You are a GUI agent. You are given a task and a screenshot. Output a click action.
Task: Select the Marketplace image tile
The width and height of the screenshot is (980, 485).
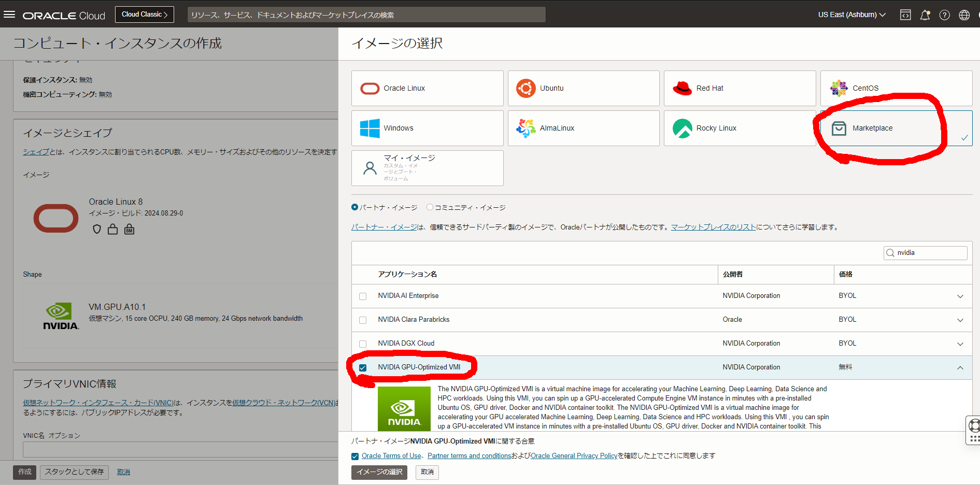(897, 128)
